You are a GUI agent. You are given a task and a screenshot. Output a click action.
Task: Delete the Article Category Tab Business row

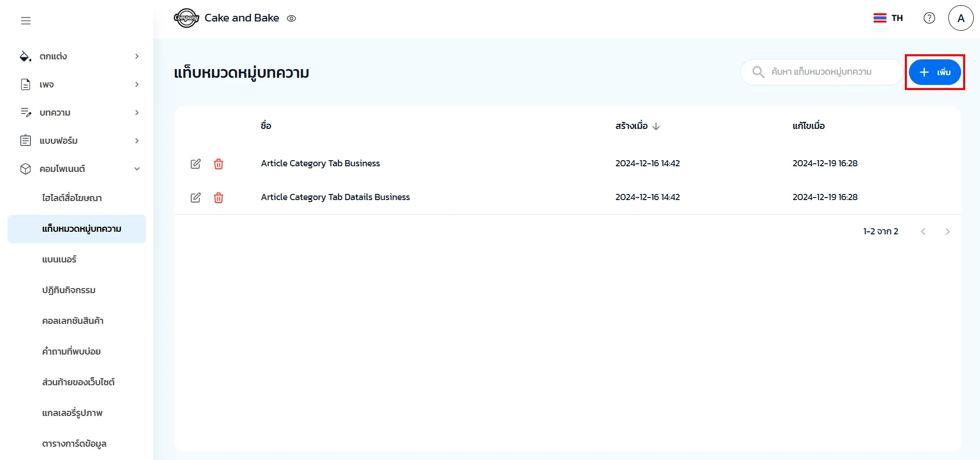(x=218, y=164)
